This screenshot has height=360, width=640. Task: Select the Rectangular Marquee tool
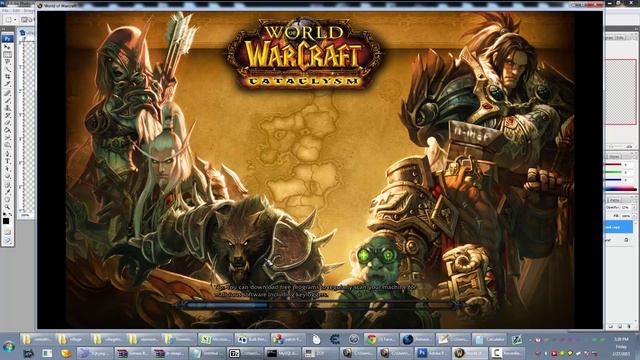7,54
